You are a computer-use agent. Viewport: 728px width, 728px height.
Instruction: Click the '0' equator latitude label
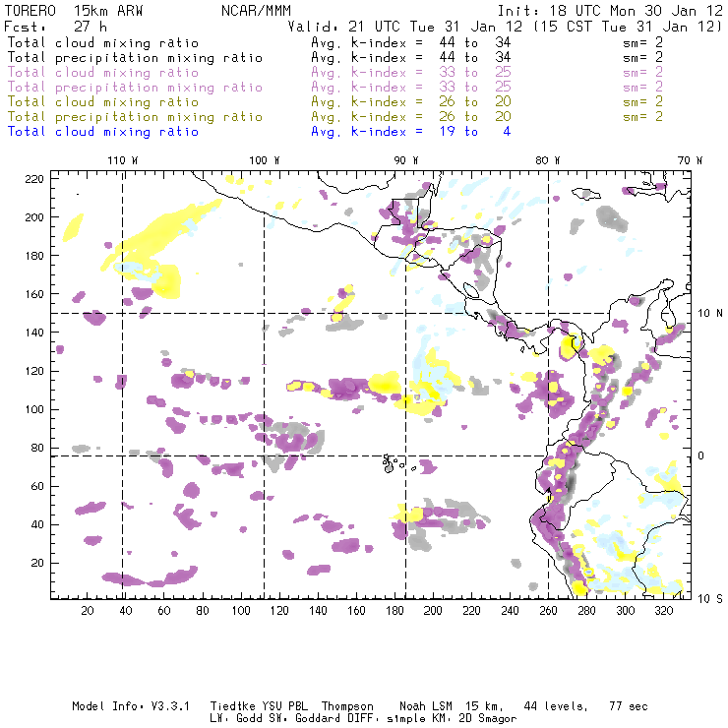click(701, 455)
